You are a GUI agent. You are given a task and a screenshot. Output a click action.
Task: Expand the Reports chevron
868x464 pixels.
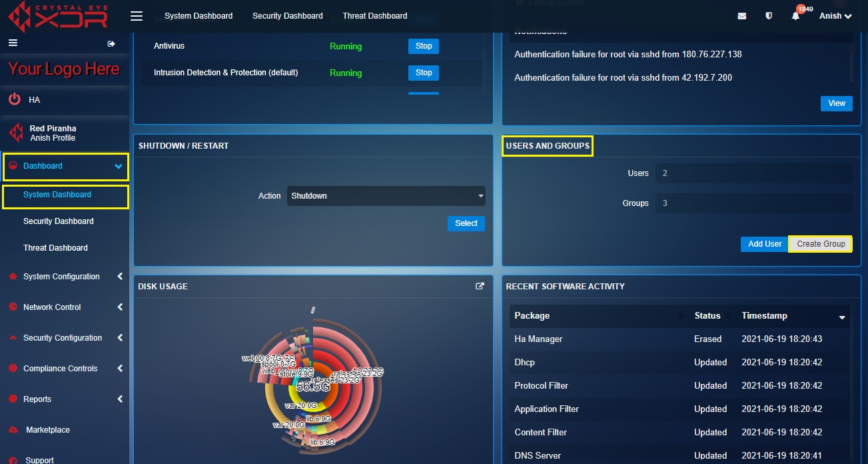(x=120, y=399)
